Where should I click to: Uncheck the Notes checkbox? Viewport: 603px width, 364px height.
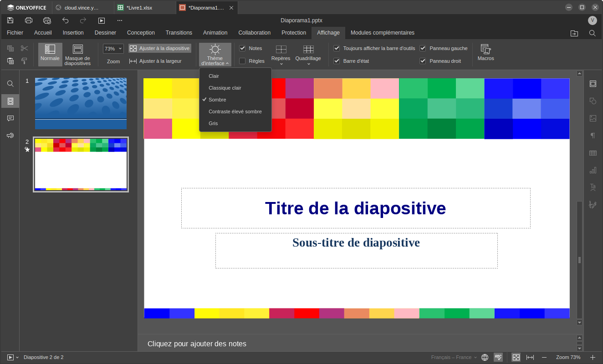point(243,48)
